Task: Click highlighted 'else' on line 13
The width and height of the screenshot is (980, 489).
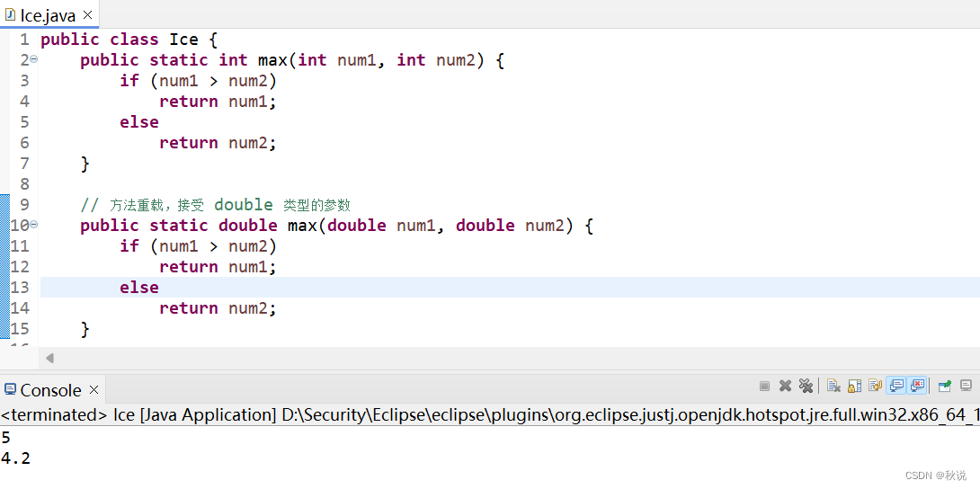Action: [x=139, y=288]
